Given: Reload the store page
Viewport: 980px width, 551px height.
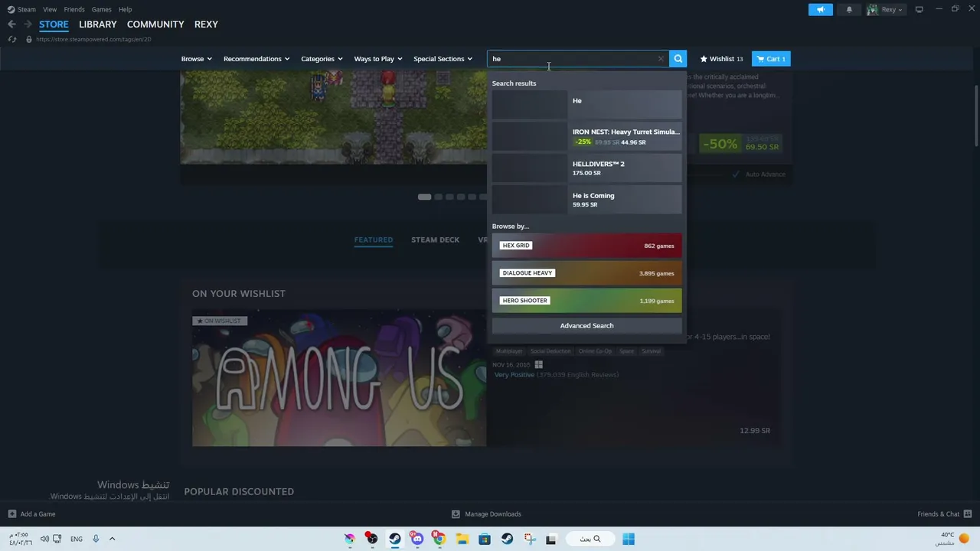Looking at the screenshot, I should tap(12, 39).
